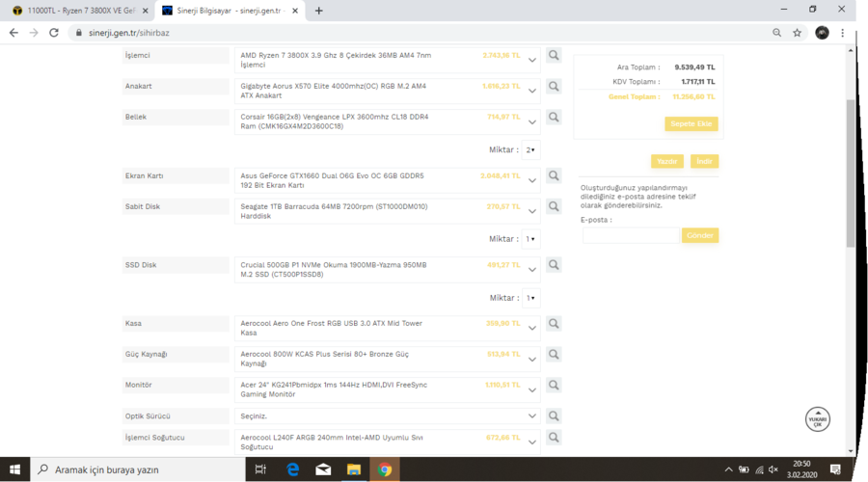Search products for the Sabit Disk row

click(x=554, y=207)
